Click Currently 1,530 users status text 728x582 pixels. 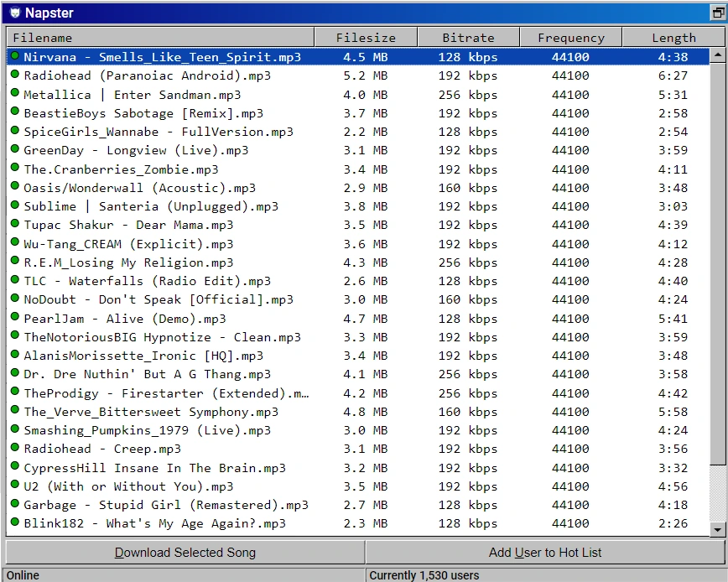click(424, 575)
